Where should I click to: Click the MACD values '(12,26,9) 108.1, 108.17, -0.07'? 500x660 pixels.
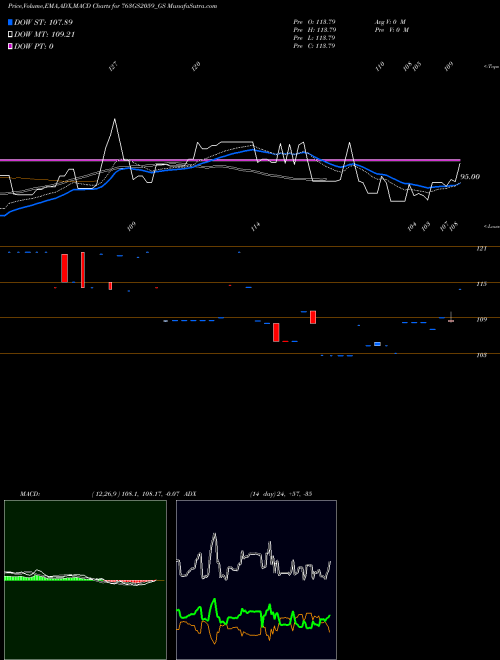tap(136, 494)
